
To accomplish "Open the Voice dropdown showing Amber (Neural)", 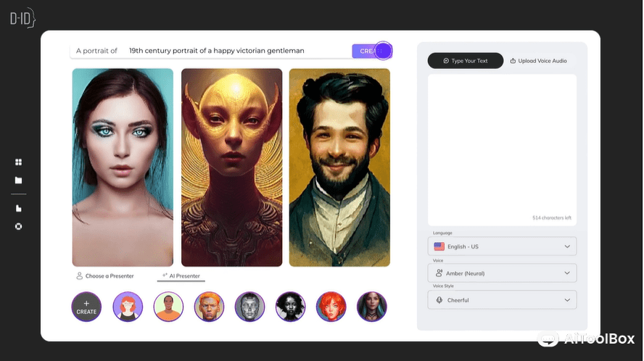I will pos(502,273).
